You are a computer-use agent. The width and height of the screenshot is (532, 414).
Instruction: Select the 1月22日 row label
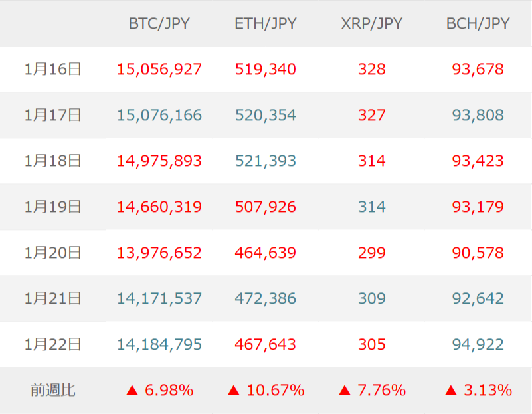pos(52,344)
